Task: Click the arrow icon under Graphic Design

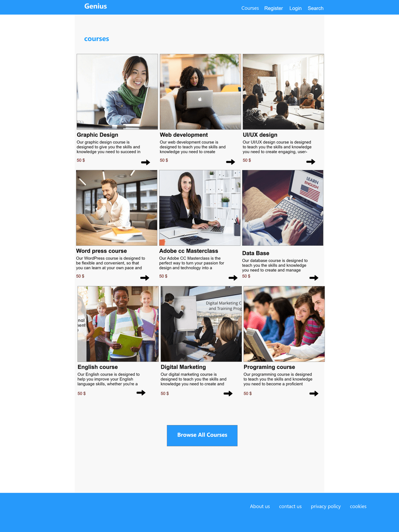Action: coord(145,162)
